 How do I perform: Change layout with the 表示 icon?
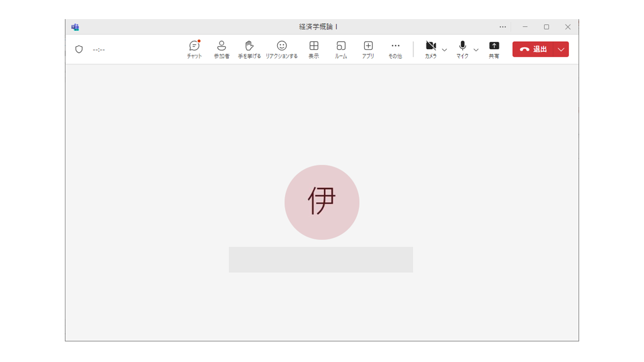(x=313, y=49)
